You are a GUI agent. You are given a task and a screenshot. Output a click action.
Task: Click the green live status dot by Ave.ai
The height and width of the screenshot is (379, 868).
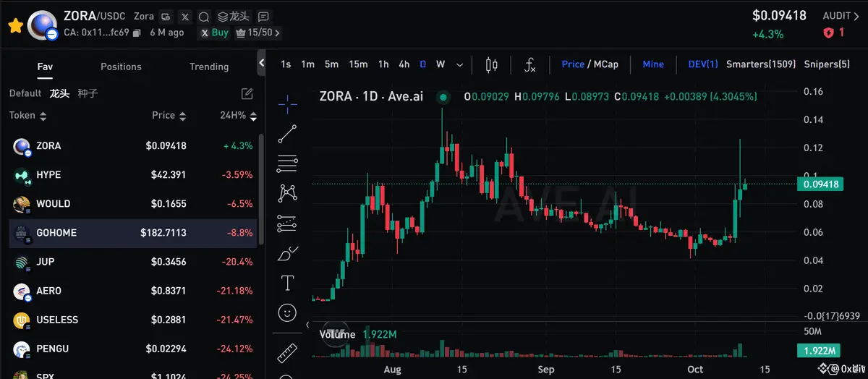[x=444, y=96]
